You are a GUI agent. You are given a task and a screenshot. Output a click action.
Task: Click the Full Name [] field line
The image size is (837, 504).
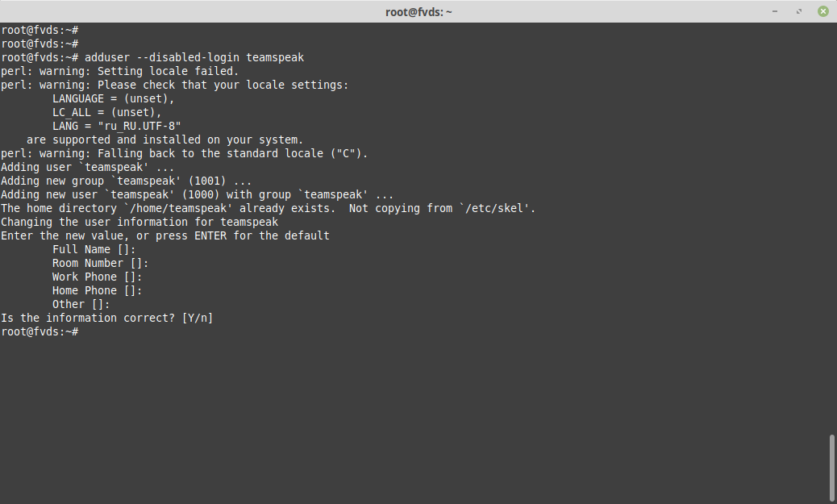[x=94, y=249]
